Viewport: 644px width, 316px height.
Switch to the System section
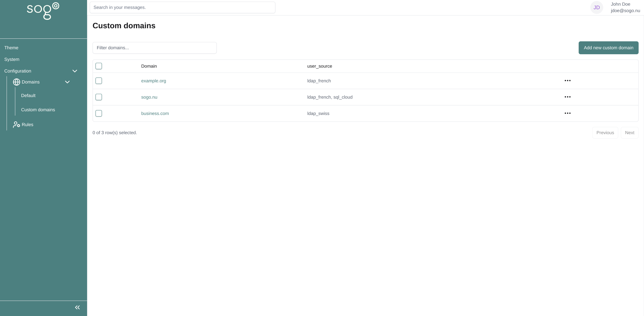pos(11,59)
